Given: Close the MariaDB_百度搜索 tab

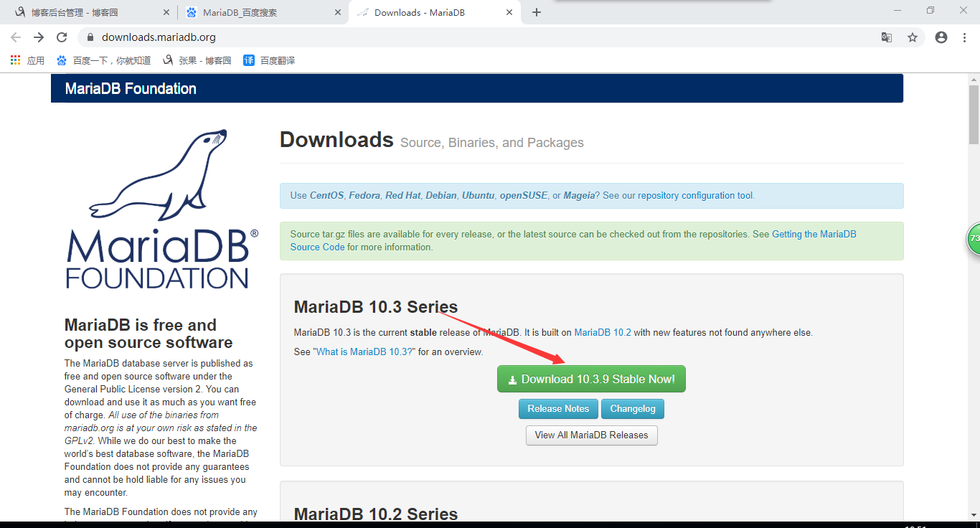Looking at the screenshot, I should pyautogui.click(x=337, y=12).
